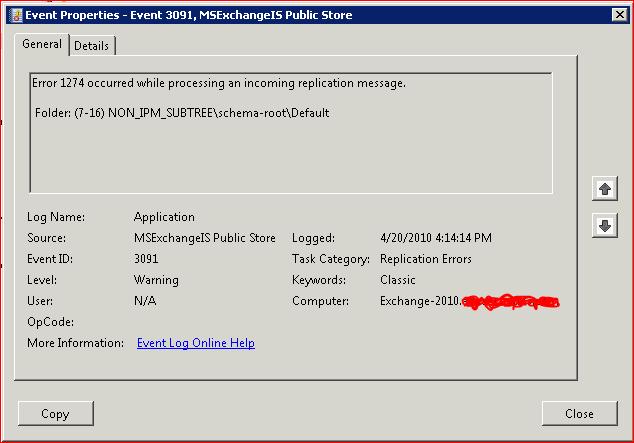Switch to the Details tab
This screenshot has width=634, height=443.
click(x=92, y=46)
